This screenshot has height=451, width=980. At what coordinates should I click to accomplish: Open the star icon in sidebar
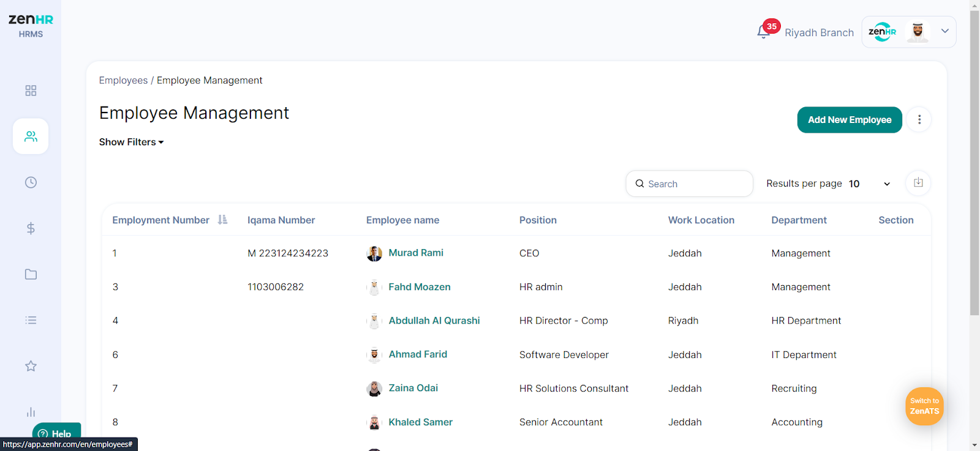(31, 366)
